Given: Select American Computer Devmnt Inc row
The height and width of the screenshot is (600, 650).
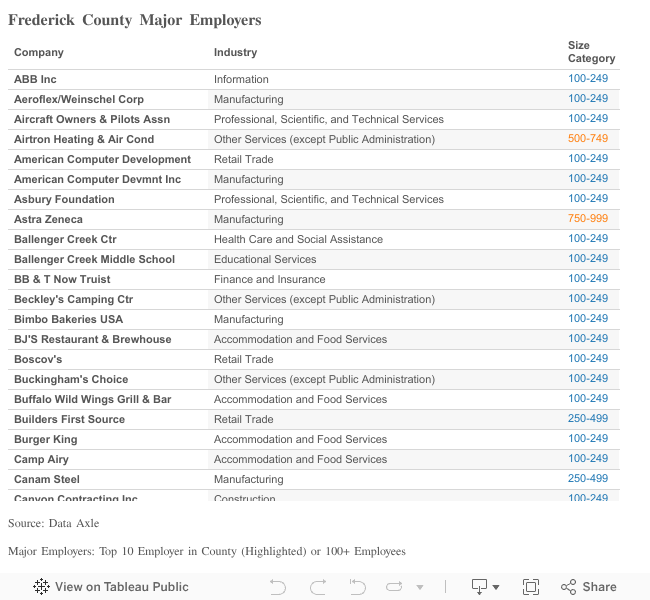Looking at the screenshot, I should click(x=314, y=179).
